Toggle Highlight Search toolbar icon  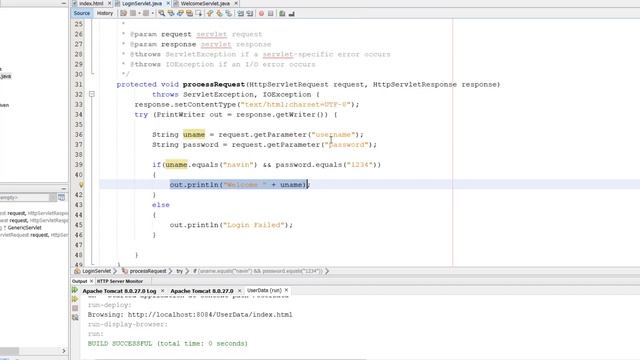click(x=189, y=13)
